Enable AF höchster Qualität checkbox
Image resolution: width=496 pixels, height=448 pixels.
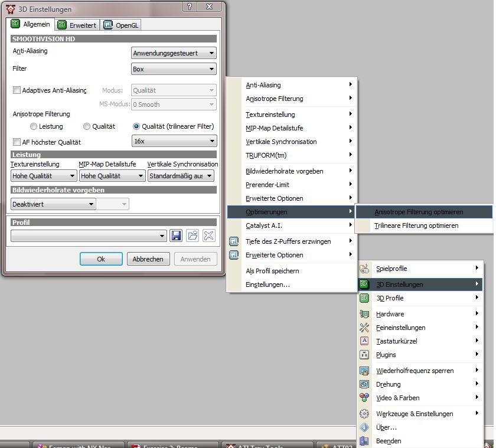[x=17, y=142]
